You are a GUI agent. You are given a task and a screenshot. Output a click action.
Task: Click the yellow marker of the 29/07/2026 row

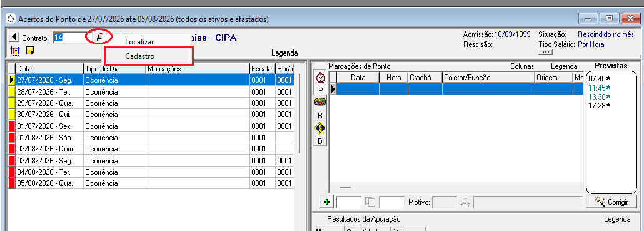tap(11, 103)
